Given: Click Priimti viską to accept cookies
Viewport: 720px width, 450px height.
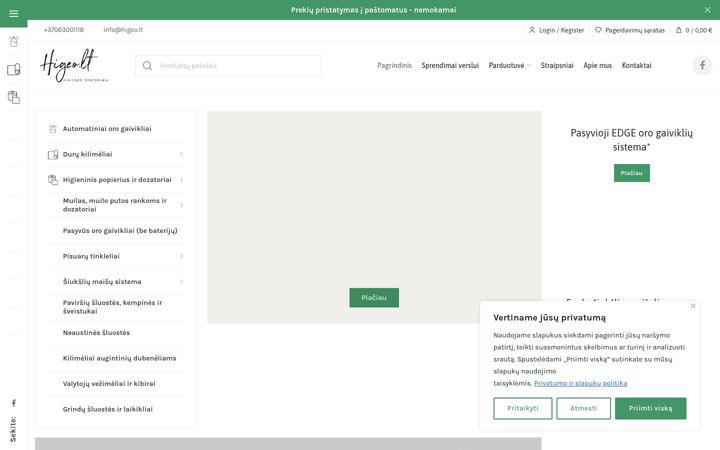Looking at the screenshot, I should point(650,408).
